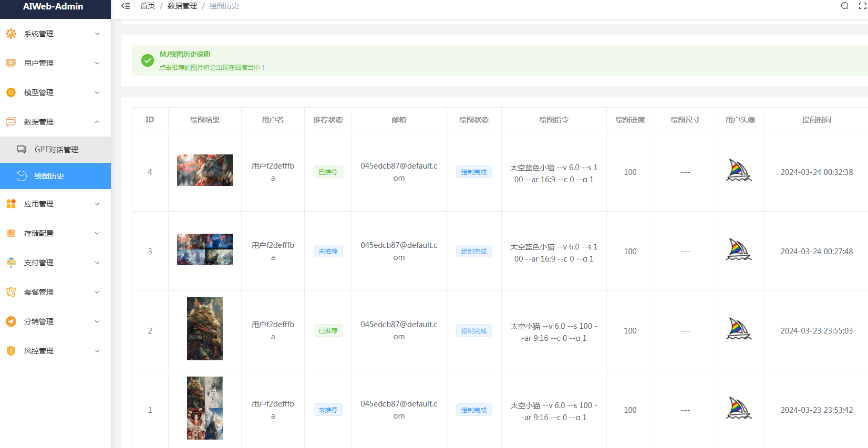Toggle 未推荐 status tag for ID 3
868x448 pixels.
(x=328, y=252)
